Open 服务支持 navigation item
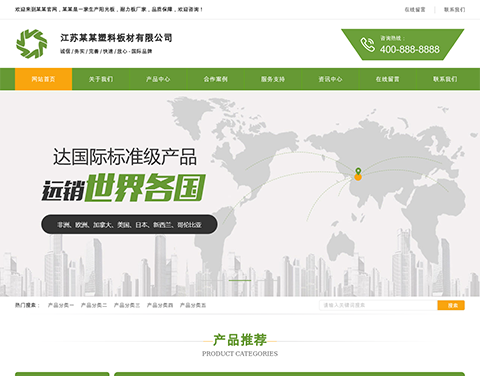The width and height of the screenshot is (480, 376). pos(273,79)
